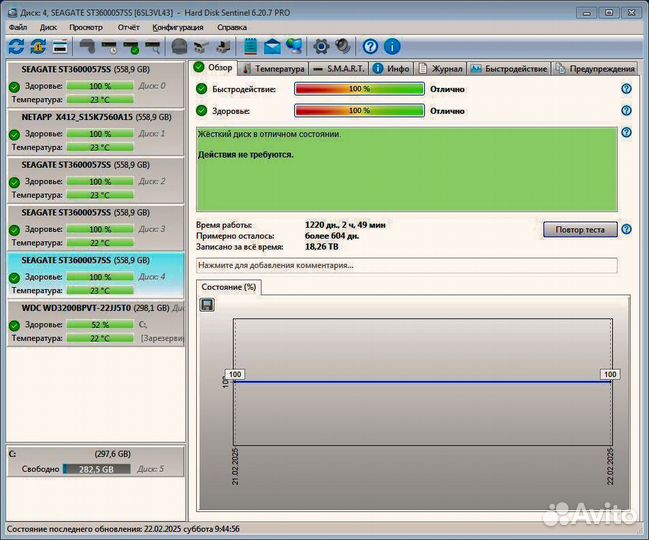649x540 pixels.
Task: Switch to the Температура tab
Action: (271, 68)
